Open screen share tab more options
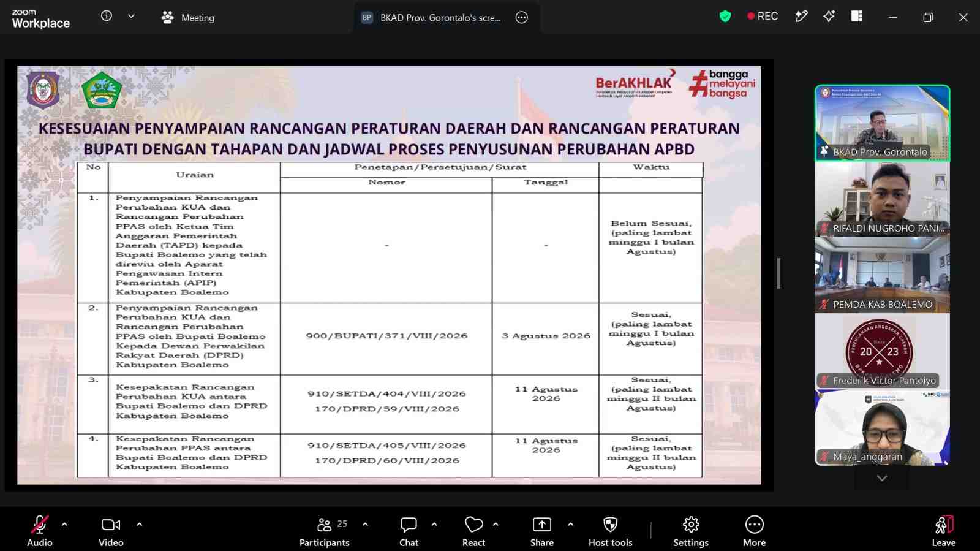This screenshot has width=980, height=551. tap(522, 18)
